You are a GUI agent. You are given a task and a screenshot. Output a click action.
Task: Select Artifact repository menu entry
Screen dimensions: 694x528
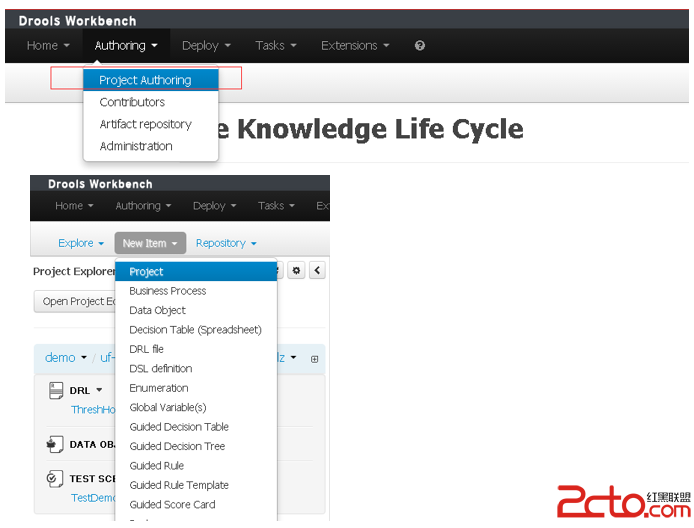(x=150, y=124)
